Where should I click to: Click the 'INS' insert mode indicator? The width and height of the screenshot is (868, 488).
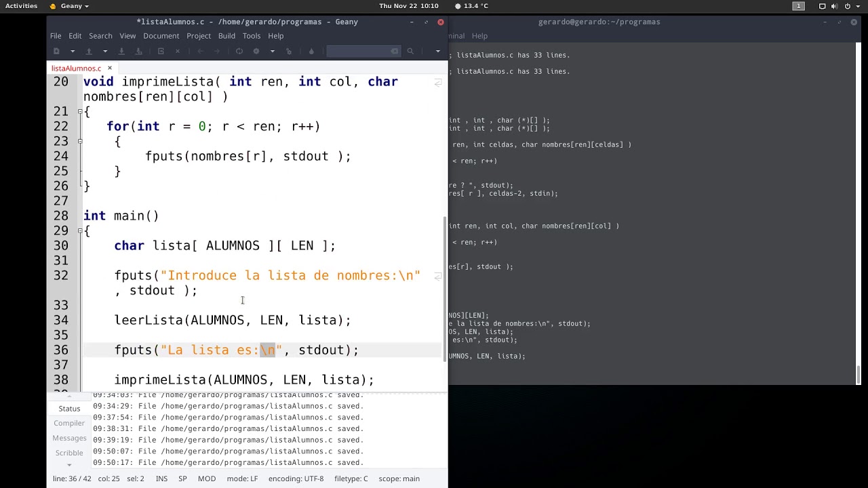161,479
